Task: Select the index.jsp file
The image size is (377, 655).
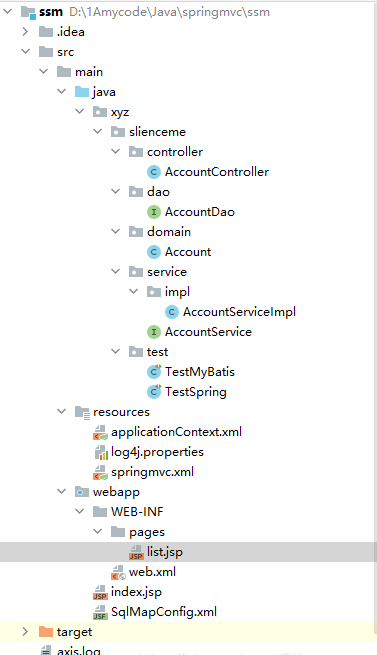Action: [x=136, y=592]
